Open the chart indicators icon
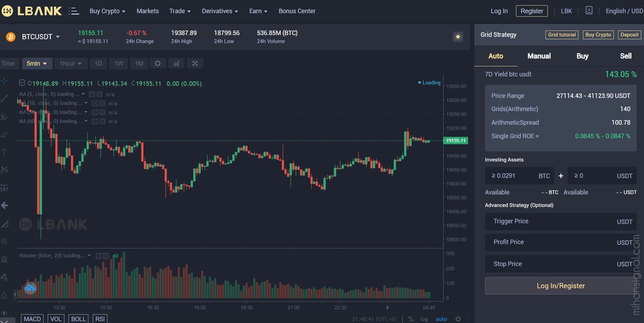The height and width of the screenshot is (323, 644). pos(176,63)
